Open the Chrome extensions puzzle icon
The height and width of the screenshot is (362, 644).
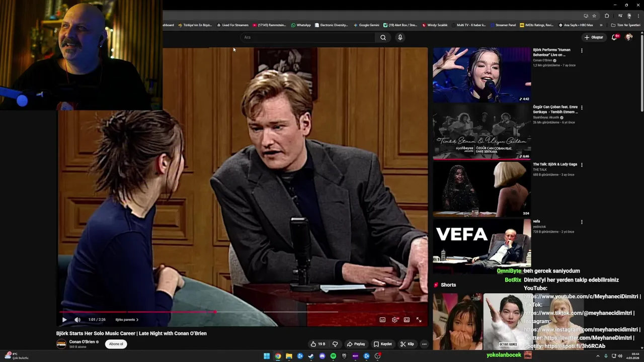coord(607,16)
